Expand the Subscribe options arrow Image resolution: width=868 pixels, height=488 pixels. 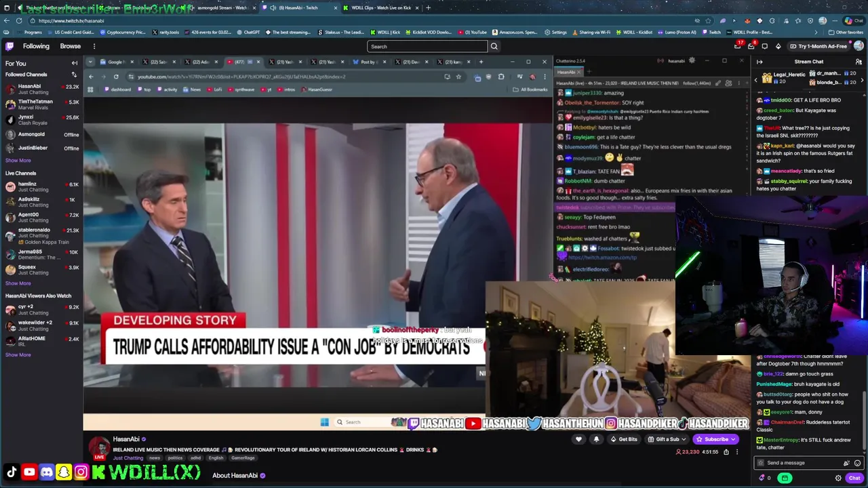[x=734, y=439]
